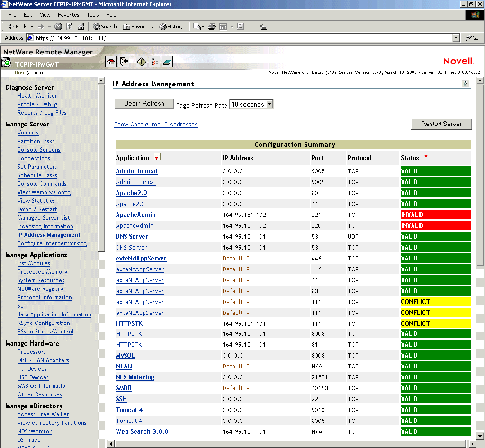Click the Print icon in browser toolbar
The image size is (485, 448).
(212, 27)
